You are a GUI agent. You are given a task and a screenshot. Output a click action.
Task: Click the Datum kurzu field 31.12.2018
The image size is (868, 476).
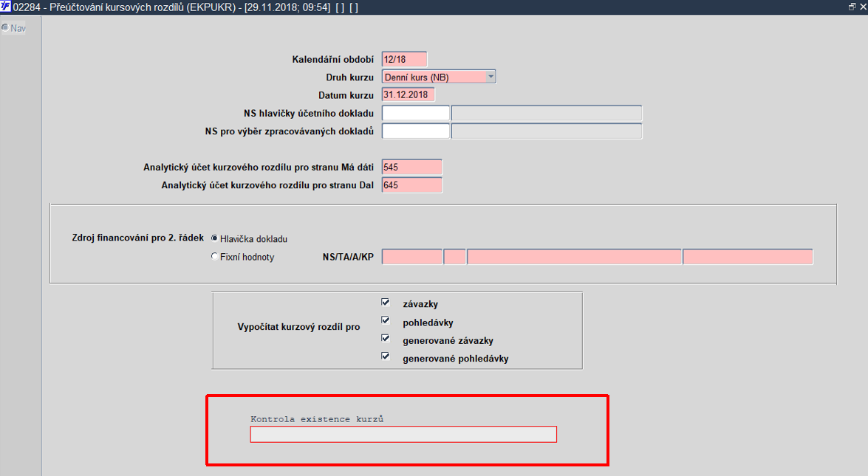pos(408,94)
